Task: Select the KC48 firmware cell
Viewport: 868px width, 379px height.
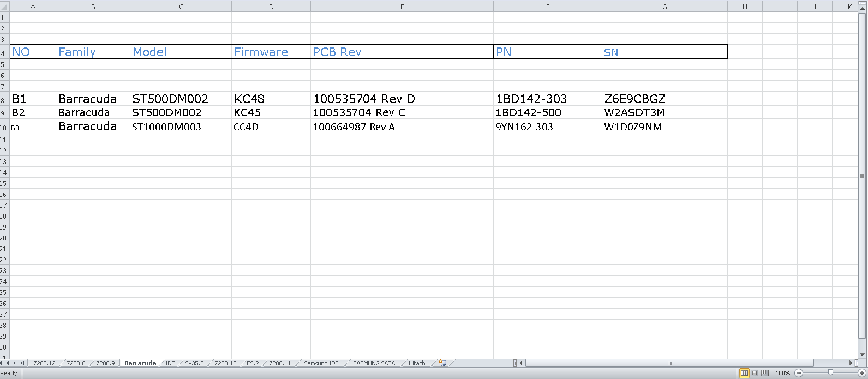Action: tap(271, 99)
